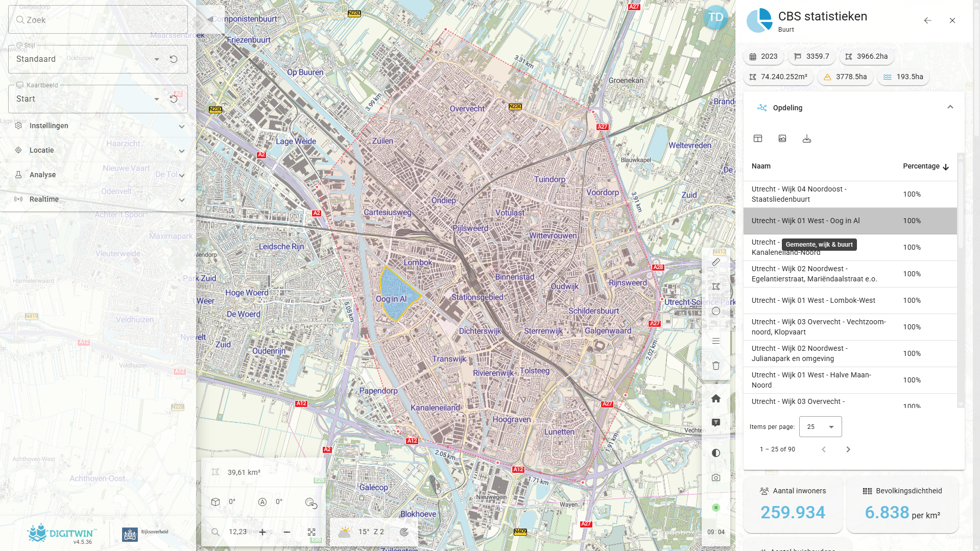980x551 pixels.
Task: Toggle map labels with the T icon
Action: [x=716, y=422]
